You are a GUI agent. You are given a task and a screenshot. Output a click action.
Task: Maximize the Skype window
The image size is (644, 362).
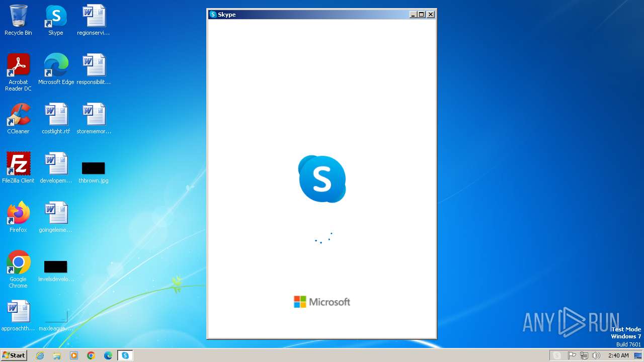[x=422, y=15]
